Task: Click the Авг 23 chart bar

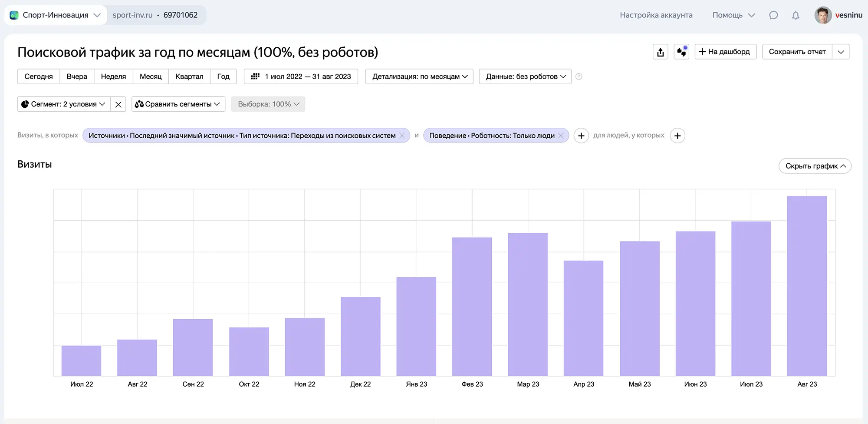Action: [x=807, y=286]
